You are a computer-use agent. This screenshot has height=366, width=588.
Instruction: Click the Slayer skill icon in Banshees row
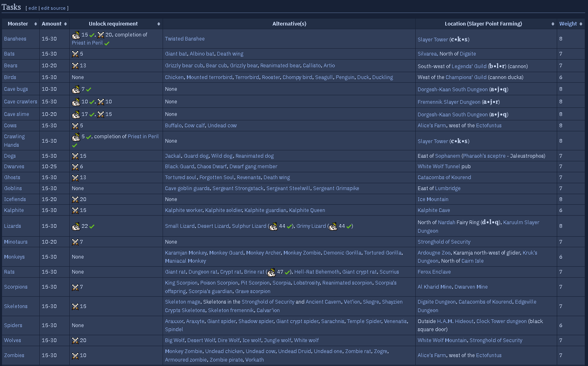coord(76,35)
